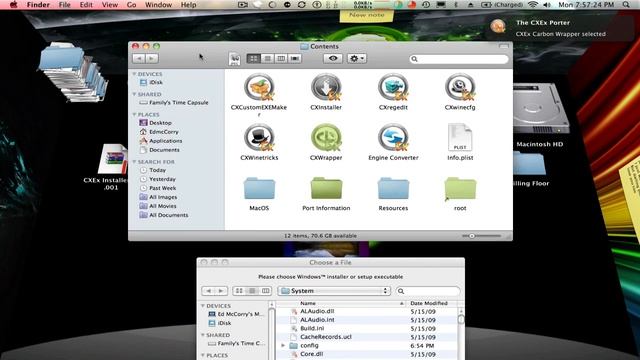This screenshot has width=640, height=360.
Task: Open the CXWrapper app icon
Action: point(326,138)
